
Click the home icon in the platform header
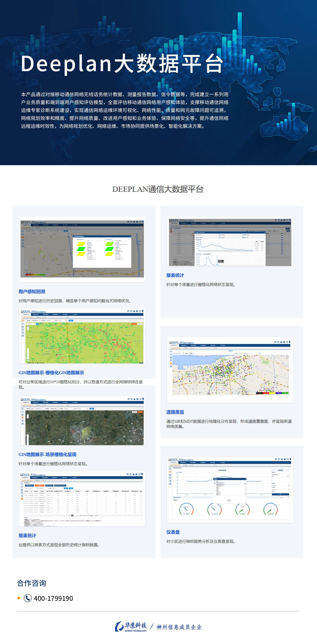click(131, 222)
